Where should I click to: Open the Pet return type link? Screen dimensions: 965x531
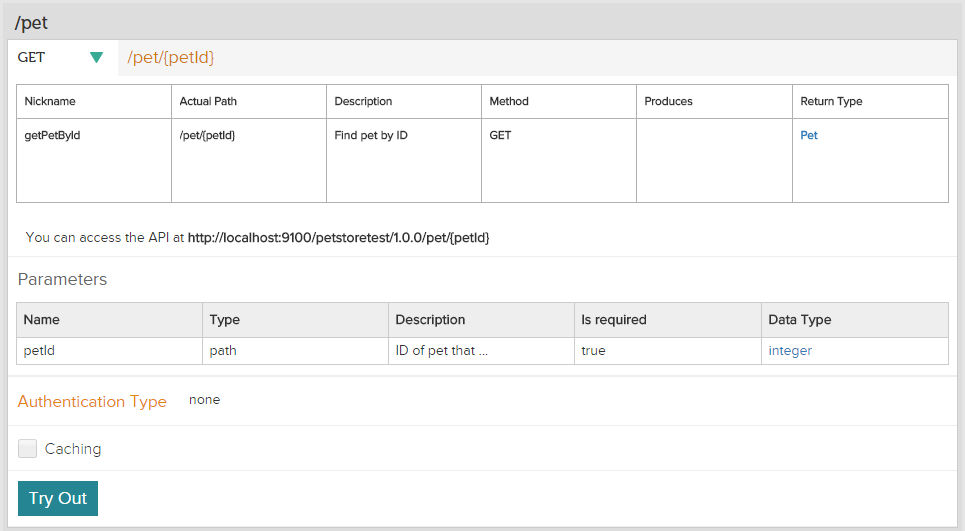tap(809, 135)
